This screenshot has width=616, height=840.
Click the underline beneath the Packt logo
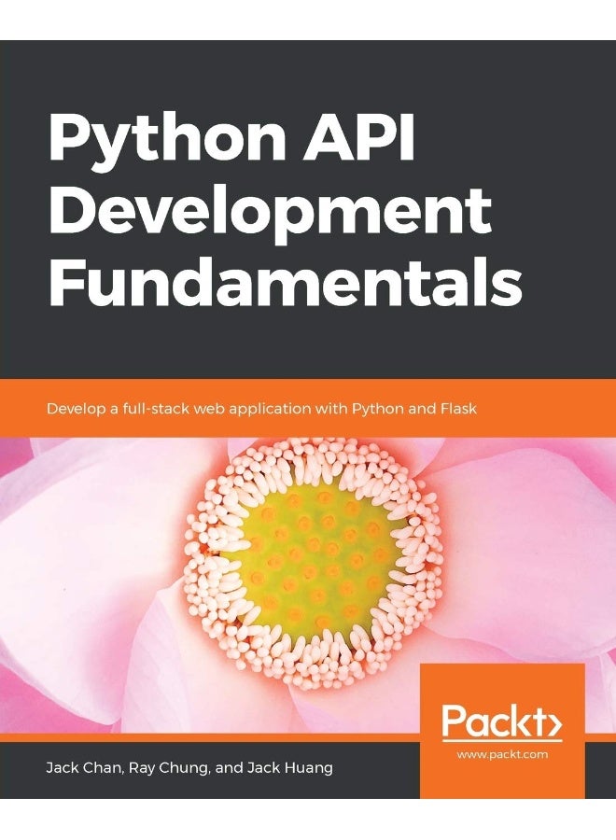coord(501,741)
